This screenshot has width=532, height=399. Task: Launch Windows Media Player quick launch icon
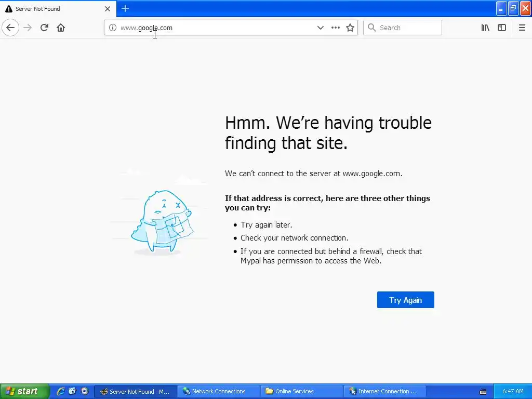pos(85,391)
